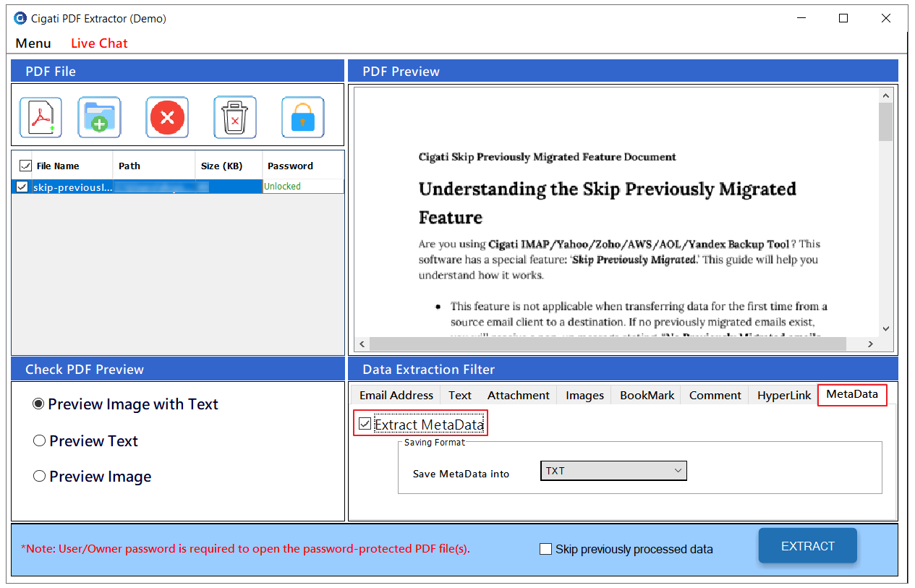Click the padlock password icon
Viewport: 915px width, 588px height.
click(x=302, y=117)
